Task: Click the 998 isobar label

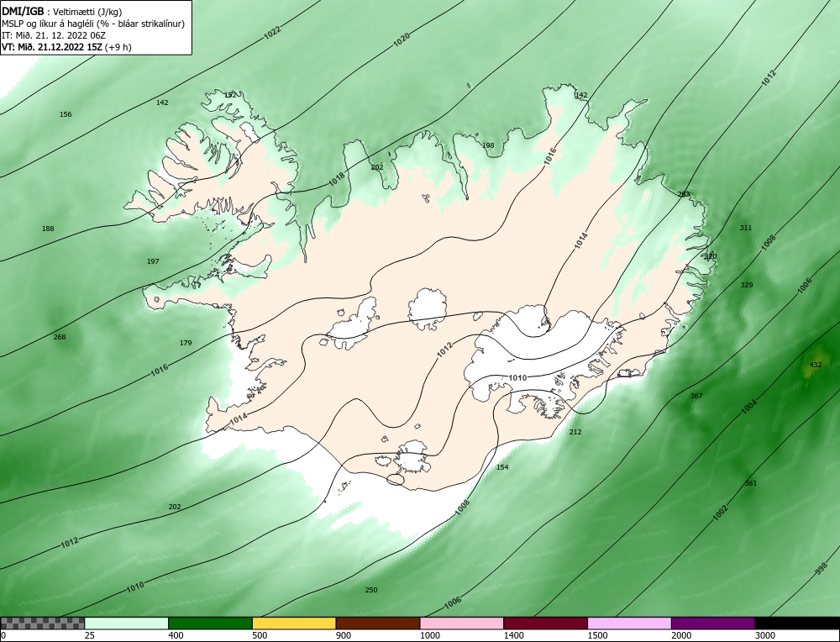Action: point(821,569)
